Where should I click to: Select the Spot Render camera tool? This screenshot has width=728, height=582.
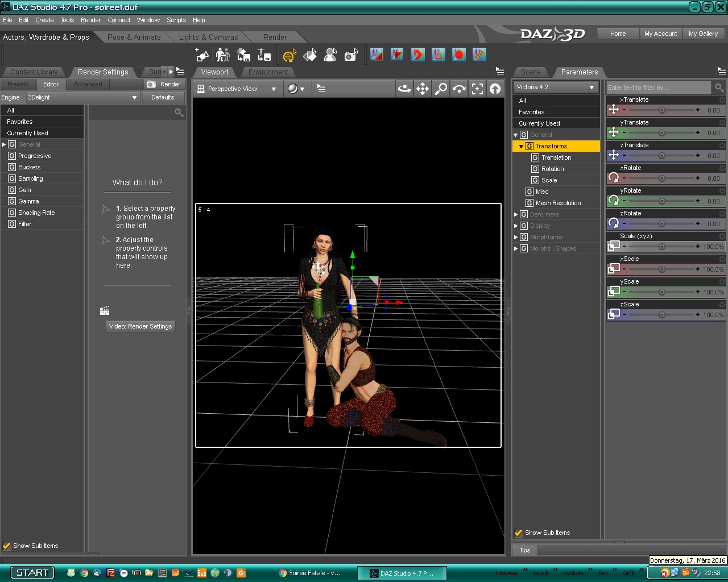coord(351,55)
